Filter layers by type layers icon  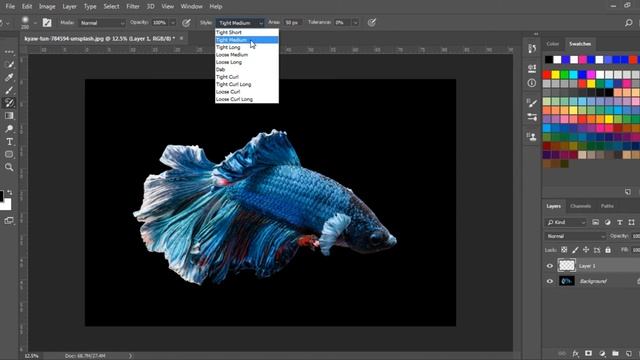[x=620, y=222]
